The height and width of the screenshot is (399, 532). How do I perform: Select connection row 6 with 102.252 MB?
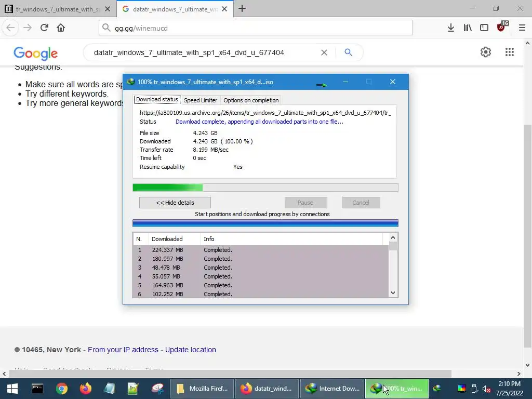(x=261, y=294)
